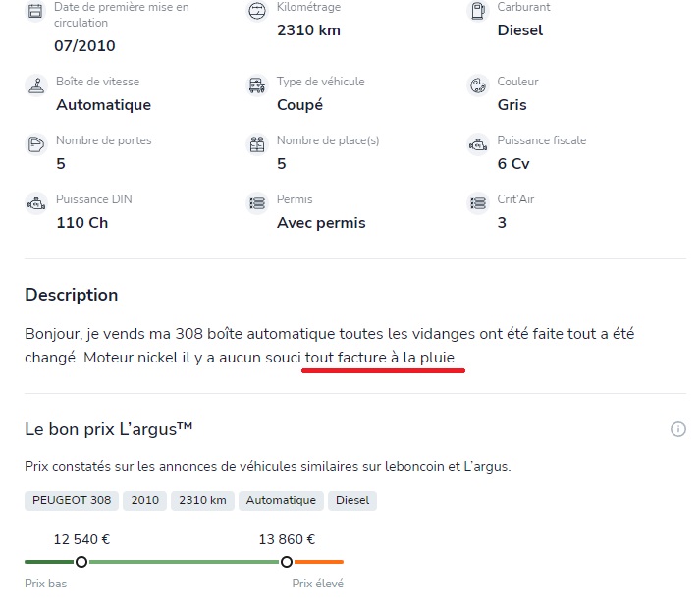Viewport: 700px width, 613px height.
Task: Click the list icon beside Permis
Action: coord(256,203)
